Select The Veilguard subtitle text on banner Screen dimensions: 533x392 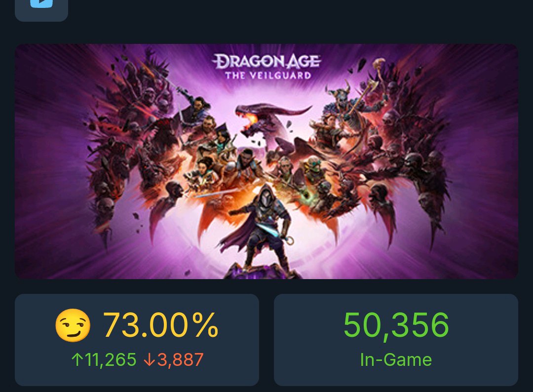coord(268,75)
